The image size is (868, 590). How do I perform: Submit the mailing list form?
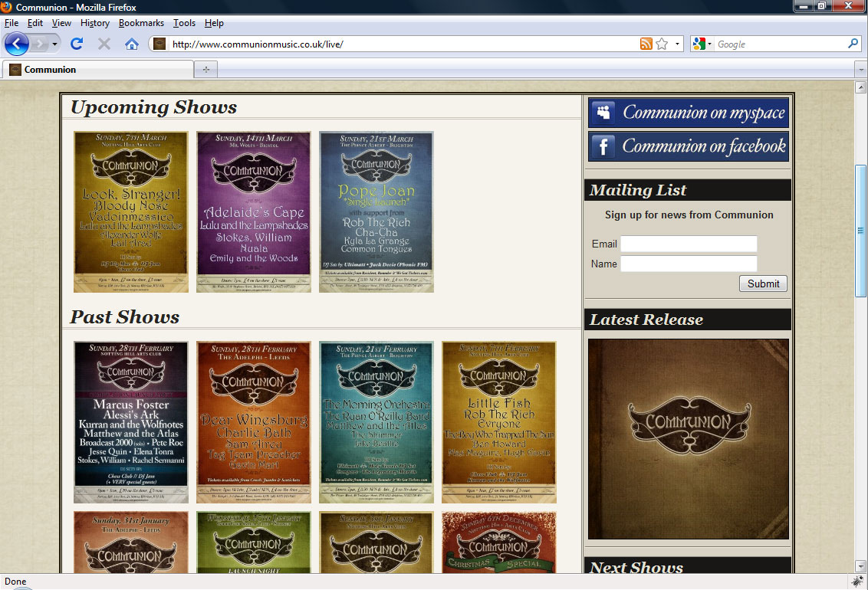(x=763, y=284)
